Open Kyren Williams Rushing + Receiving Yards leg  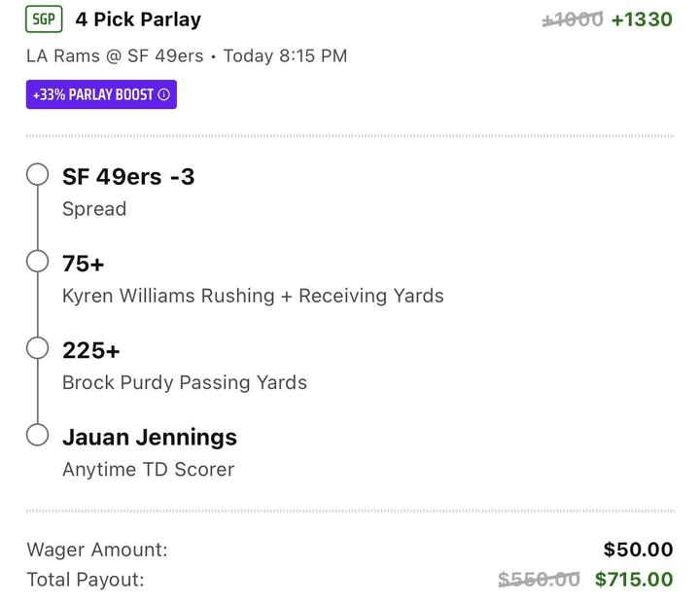pyautogui.click(x=253, y=296)
